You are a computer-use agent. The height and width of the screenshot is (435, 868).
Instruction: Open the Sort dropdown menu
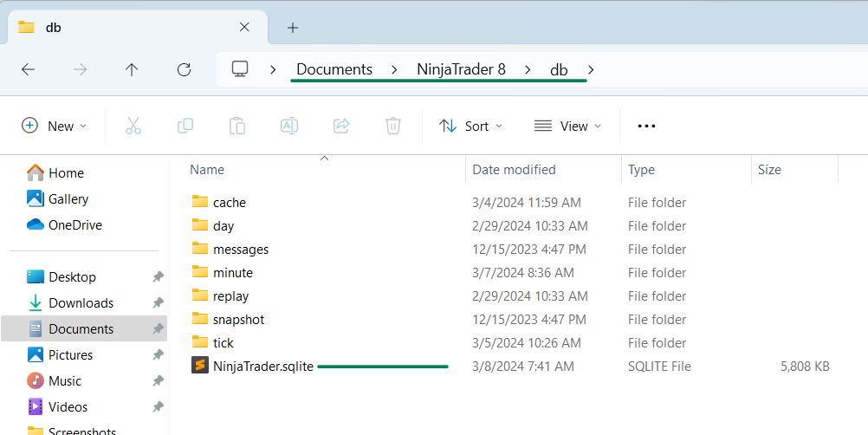tap(470, 126)
